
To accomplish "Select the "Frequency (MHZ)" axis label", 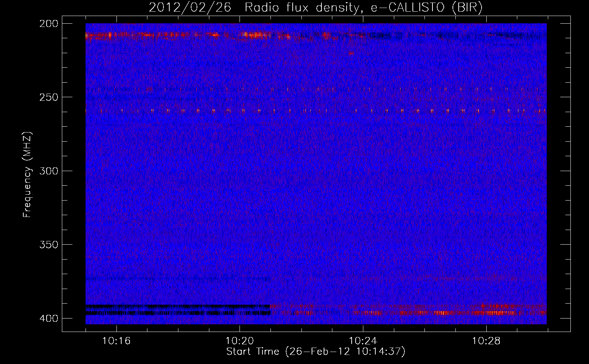I will tap(27, 175).
